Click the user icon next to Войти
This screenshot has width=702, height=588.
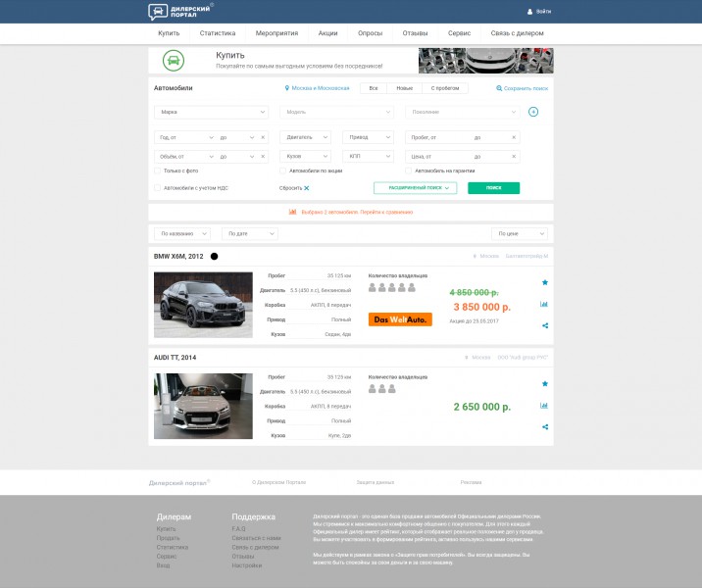point(530,12)
